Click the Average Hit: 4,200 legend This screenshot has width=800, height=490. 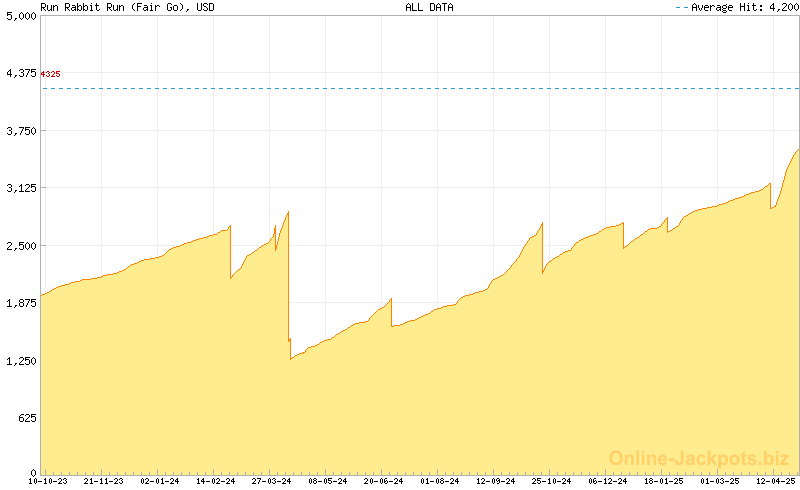pyautogui.click(x=737, y=7)
